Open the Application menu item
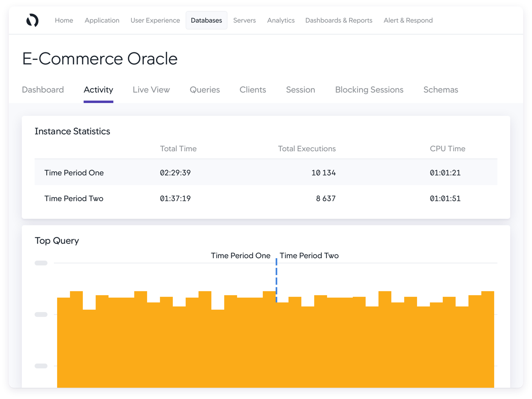 point(102,21)
